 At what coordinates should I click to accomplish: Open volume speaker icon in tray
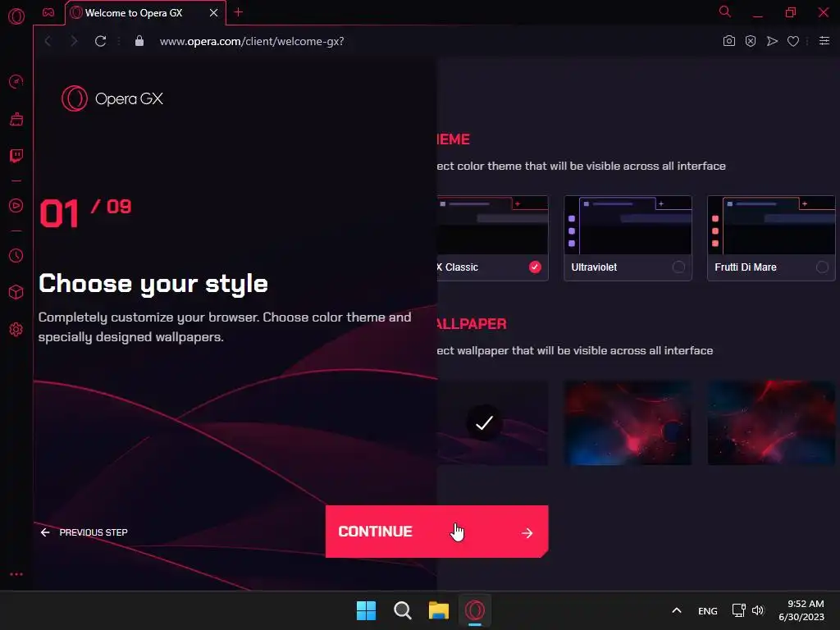pos(757,610)
